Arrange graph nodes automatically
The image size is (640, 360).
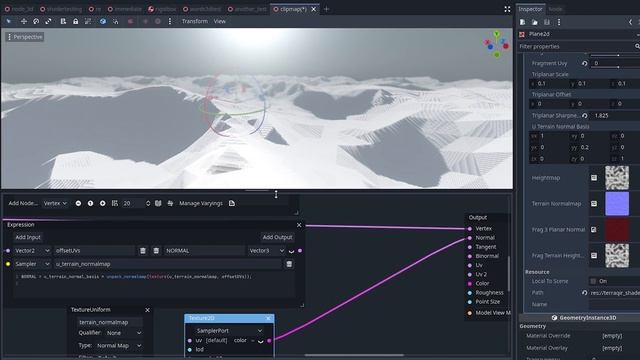pos(170,203)
